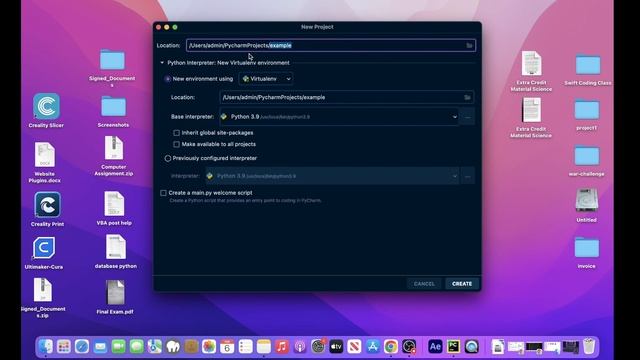The width and height of the screenshot is (640, 360).
Task: Open Ultimaker-Cura desktop icon
Action: [44, 248]
